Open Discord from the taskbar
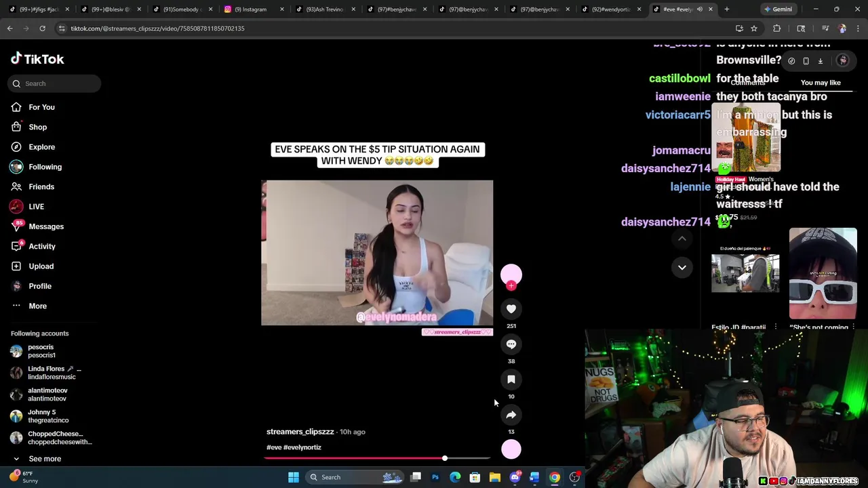The image size is (868, 488). (x=515, y=477)
